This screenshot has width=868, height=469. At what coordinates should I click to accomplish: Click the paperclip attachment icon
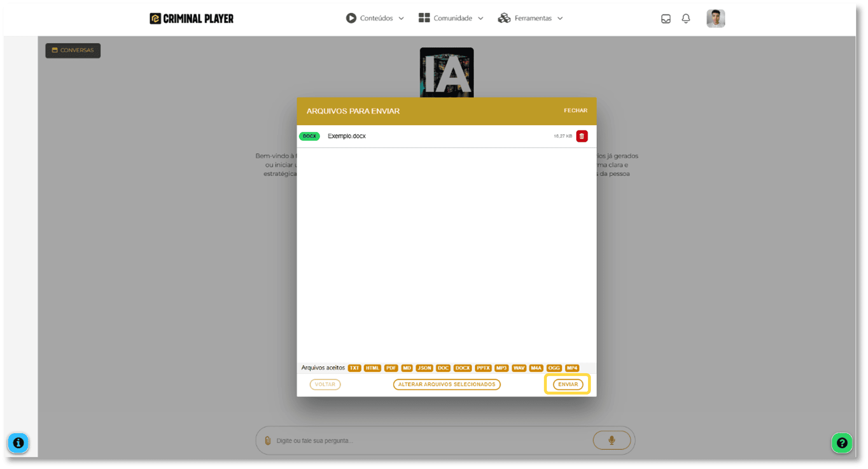pos(268,441)
